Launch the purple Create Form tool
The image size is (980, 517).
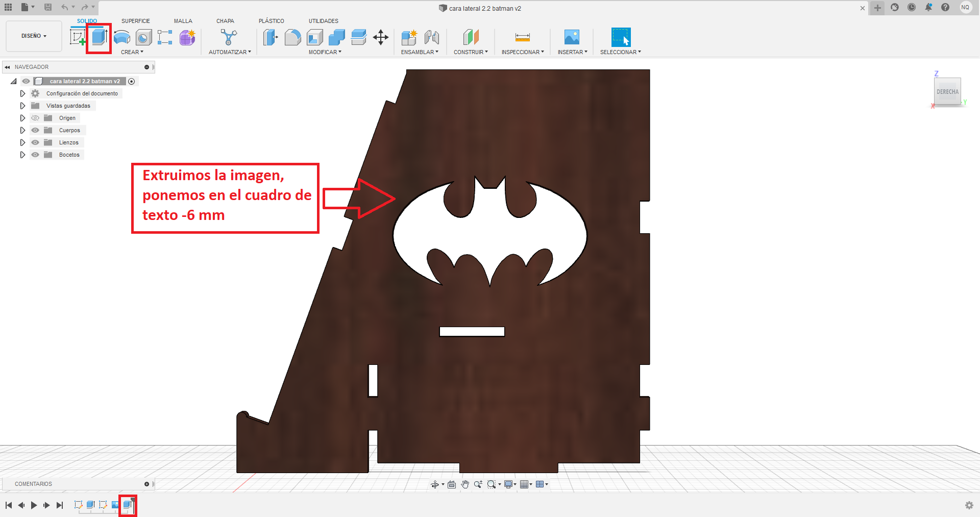tap(187, 37)
